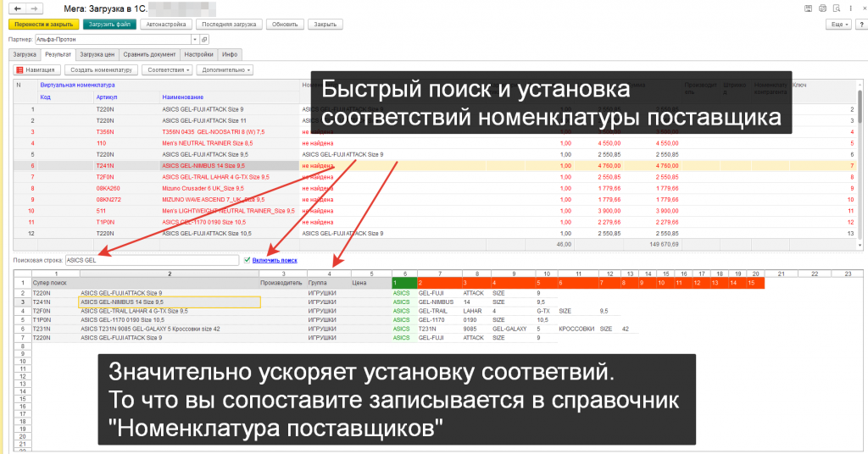Click the Создать номенклатуру button
This screenshot has width=868, height=454.
102,70
